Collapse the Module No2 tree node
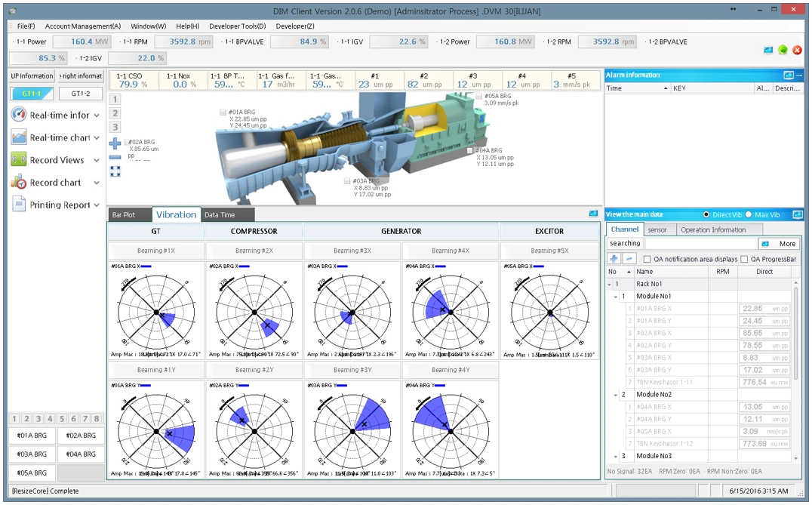Viewport: 812px width, 505px height. [x=615, y=395]
